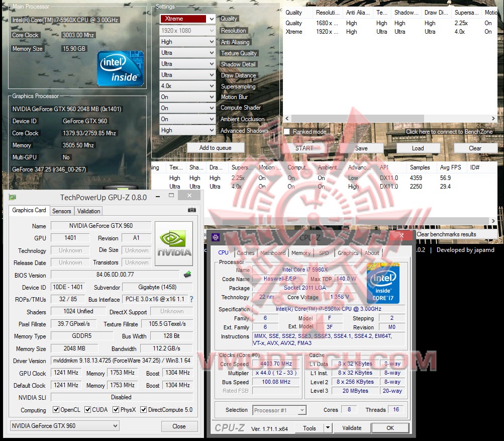Open the CPU-Z Tools dropdown arrow
The height and width of the screenshot is (441, 504).
point(328,428)
